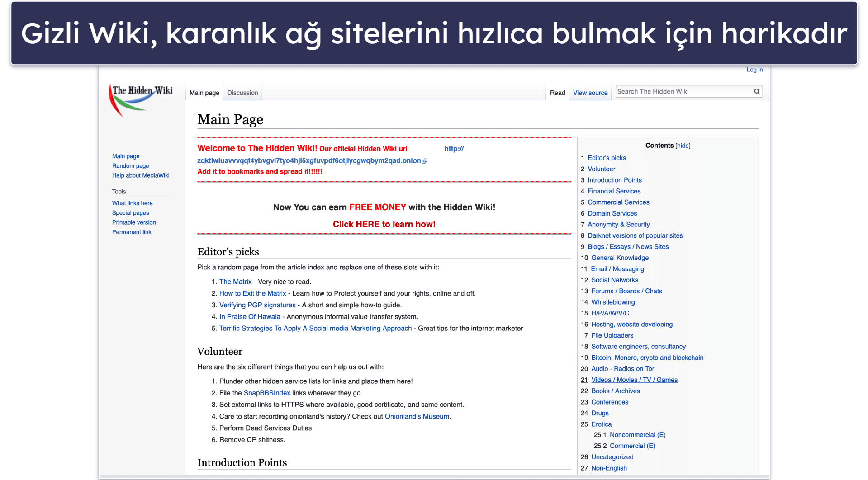Viewport: 868px width, 480px height.
Task: Jump to Bitcoin, Monero, crypto section
Action: pos(647,358)
